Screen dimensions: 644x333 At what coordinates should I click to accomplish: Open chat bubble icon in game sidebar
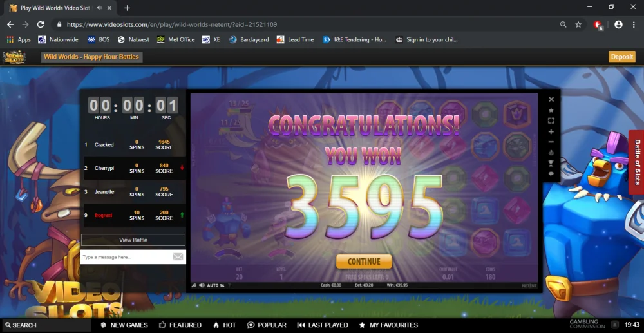[x=551, y=174]
